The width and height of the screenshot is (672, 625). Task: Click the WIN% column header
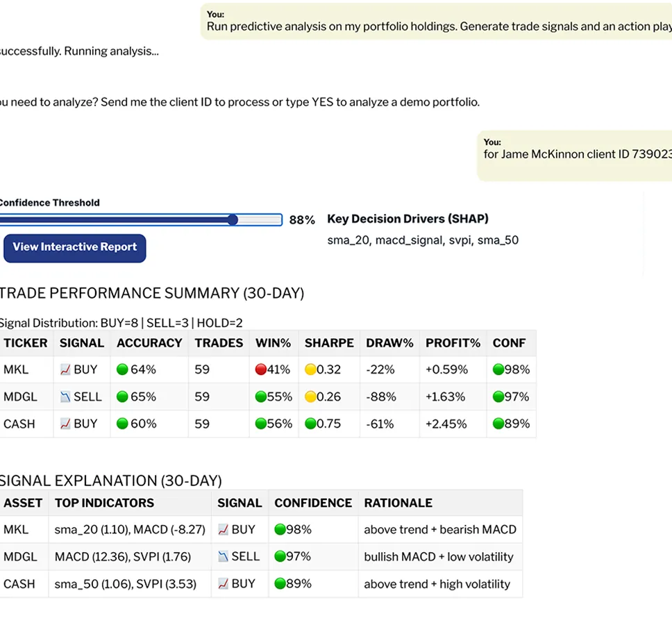tap(273, 343)
